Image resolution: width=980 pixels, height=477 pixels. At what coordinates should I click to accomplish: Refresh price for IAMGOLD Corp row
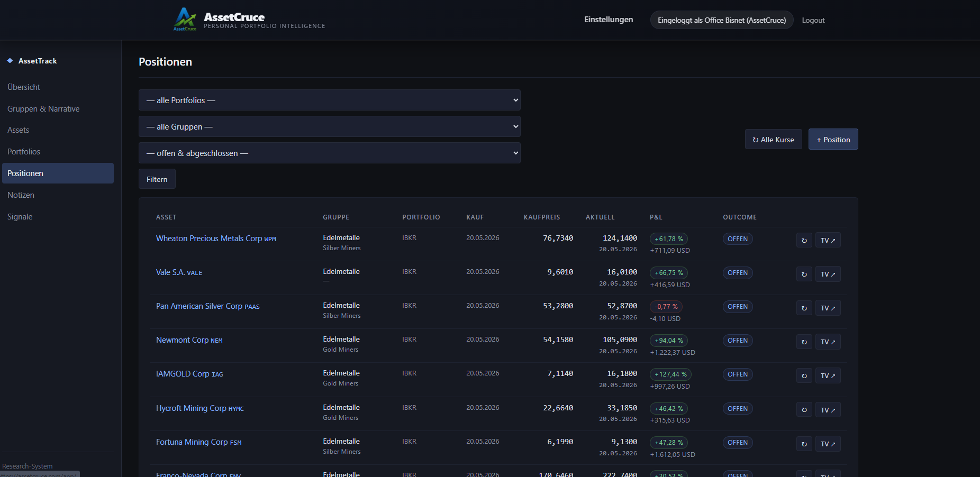click(804, 375)
